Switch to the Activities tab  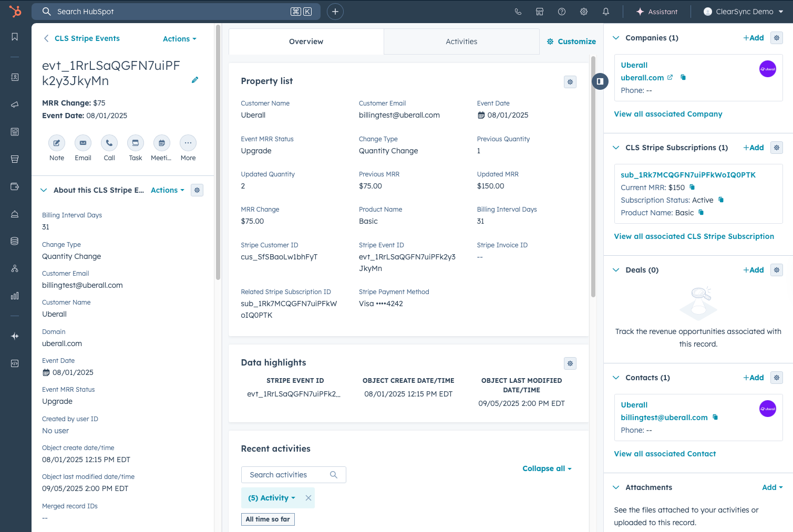pyautogui.click(x=461, y=41)
